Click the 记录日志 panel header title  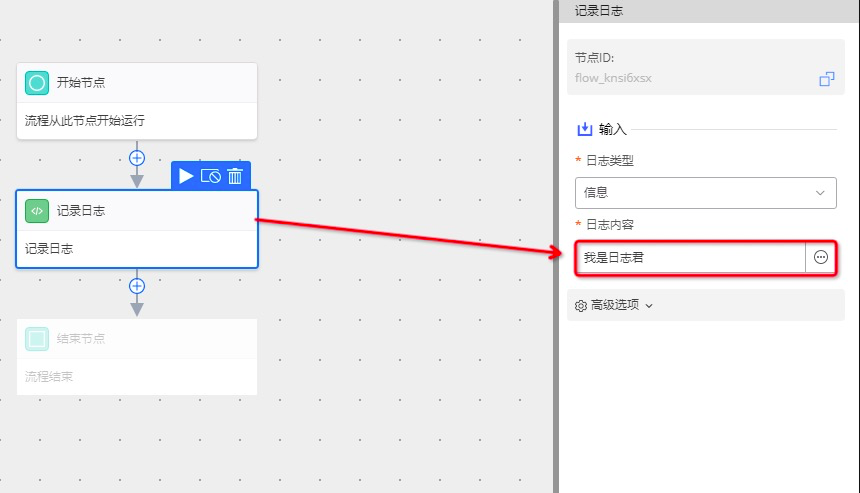tap(599, 10)
